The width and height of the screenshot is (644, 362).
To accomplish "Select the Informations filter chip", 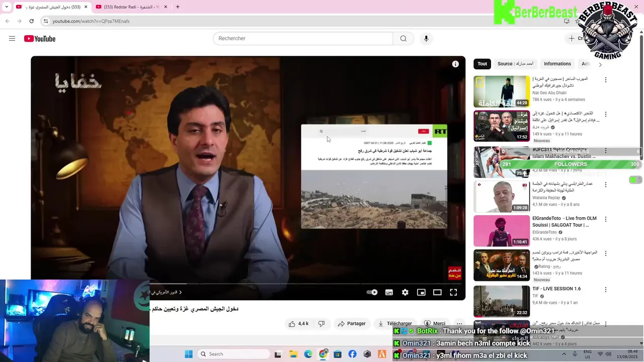I will pyautogui.click(x=557, y=64).
